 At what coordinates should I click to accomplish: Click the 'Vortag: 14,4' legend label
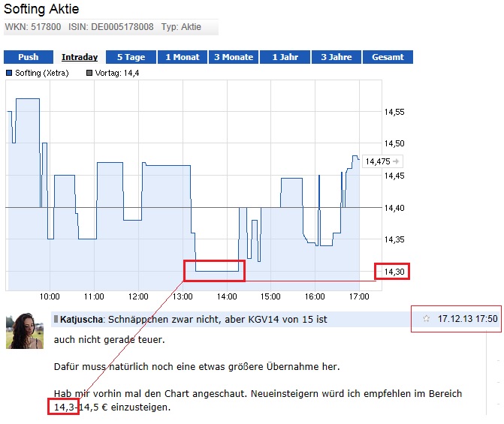coord(117,73)
